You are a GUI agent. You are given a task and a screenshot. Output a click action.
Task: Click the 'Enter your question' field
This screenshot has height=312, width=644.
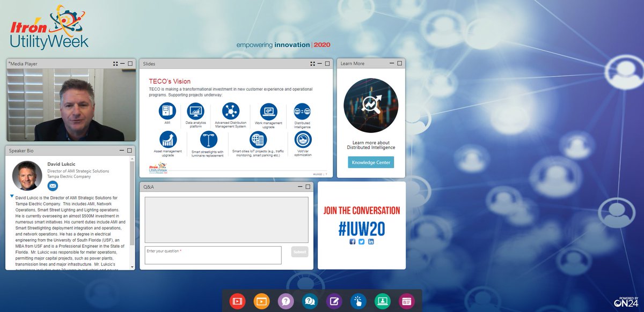[213, 255]
